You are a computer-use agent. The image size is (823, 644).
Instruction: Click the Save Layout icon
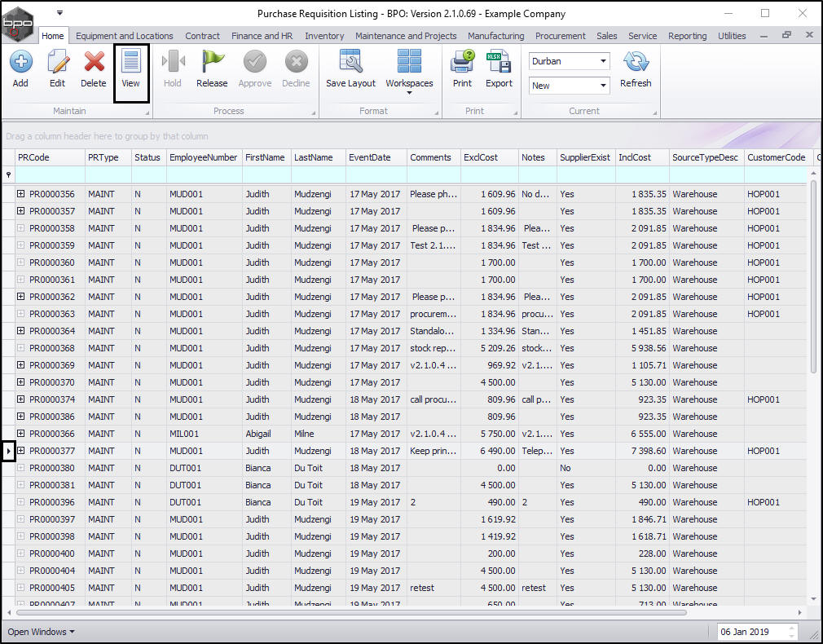pos(350,62)
